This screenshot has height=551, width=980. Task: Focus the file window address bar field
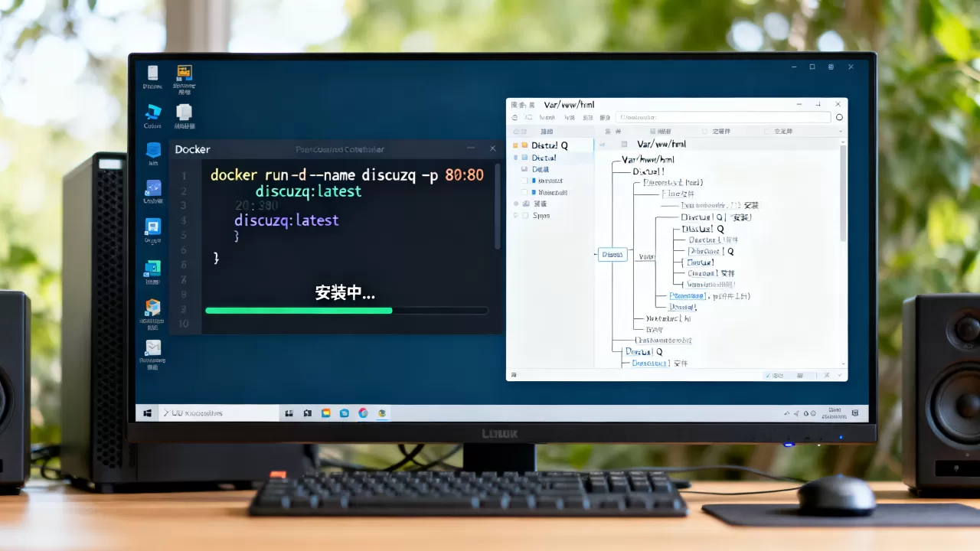point(724,118)
